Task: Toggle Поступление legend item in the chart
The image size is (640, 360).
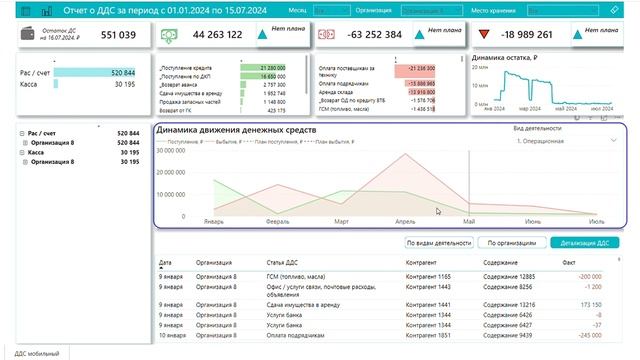Action: [180, 142]
